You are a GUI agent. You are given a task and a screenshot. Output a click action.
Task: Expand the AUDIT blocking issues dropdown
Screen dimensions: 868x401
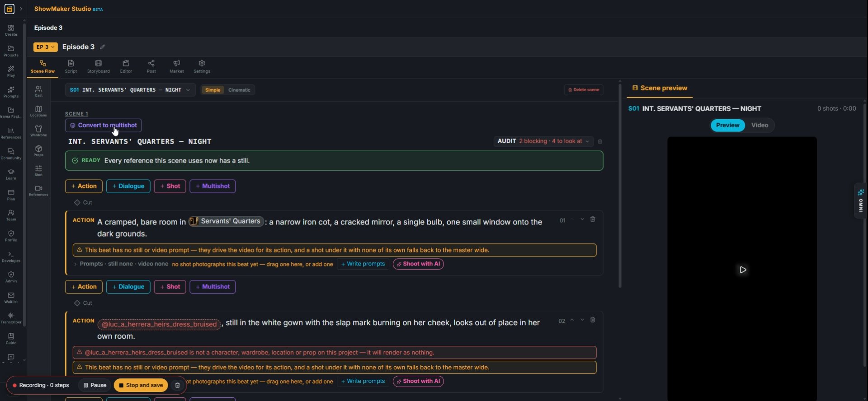tap(543, 141)
